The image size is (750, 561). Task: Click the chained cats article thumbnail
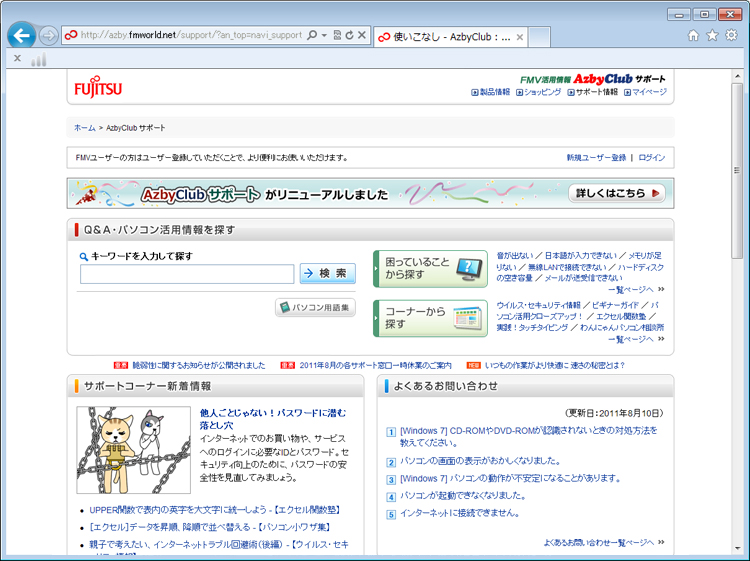pos(133,450)
